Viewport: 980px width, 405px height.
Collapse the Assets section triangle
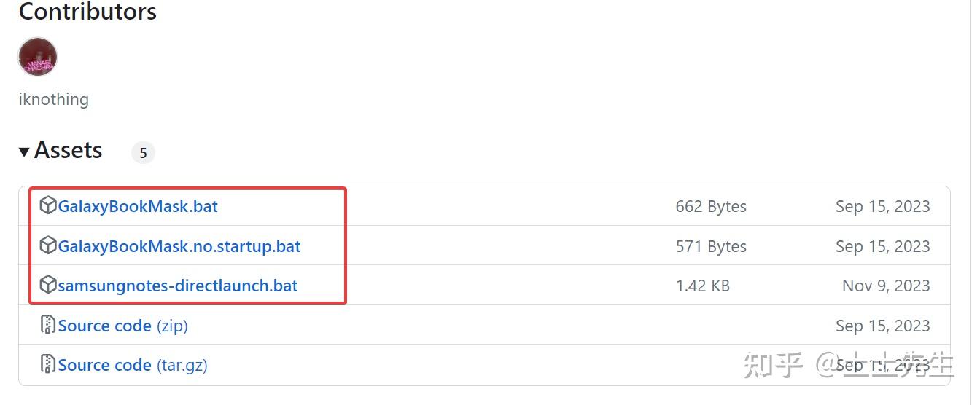pyautogui.click(x=24, y=152)
